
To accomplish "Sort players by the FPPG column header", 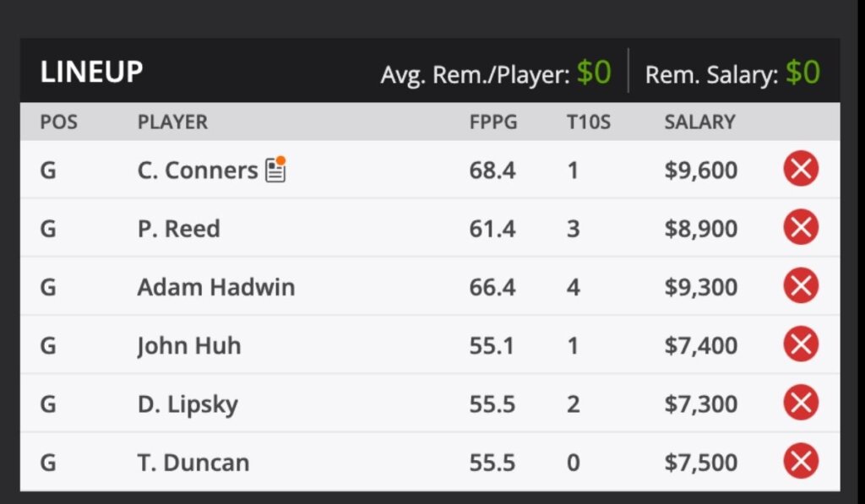I will [492, 122].
